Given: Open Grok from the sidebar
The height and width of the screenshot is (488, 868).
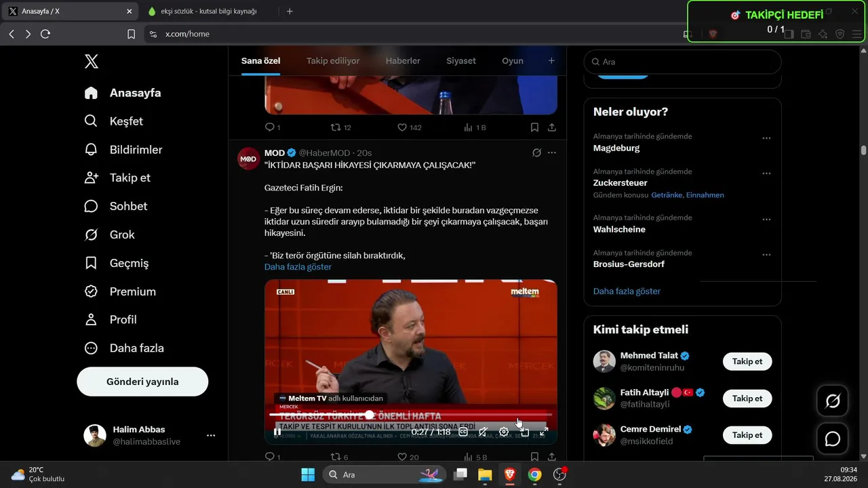Looking at the screenshot, I should click(109, 235).
